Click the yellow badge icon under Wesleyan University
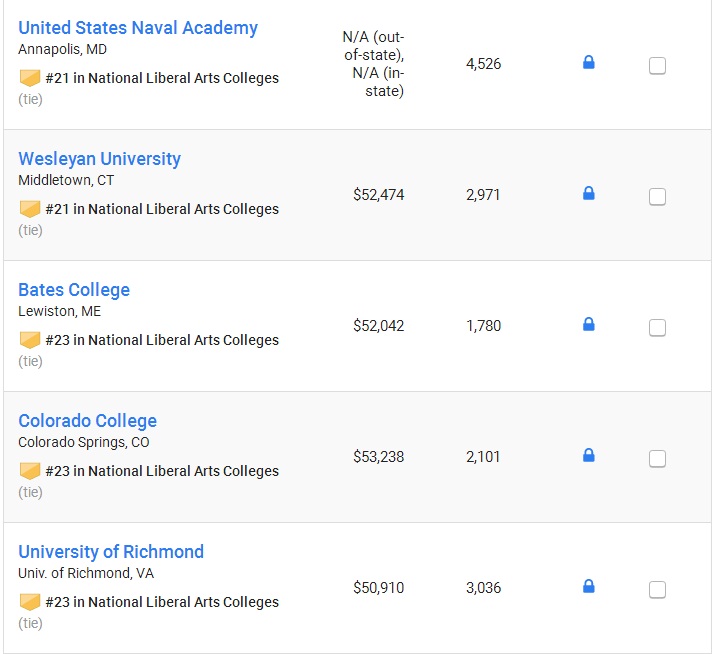Image resolution: width=716 pixels, height=654 pixels. tap(30, 209)
